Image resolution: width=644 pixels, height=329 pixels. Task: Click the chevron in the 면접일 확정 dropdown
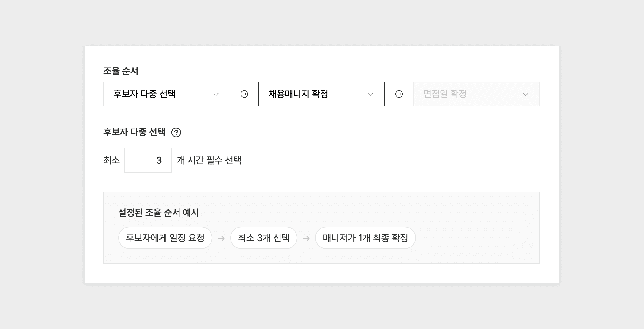click(525, 94)
